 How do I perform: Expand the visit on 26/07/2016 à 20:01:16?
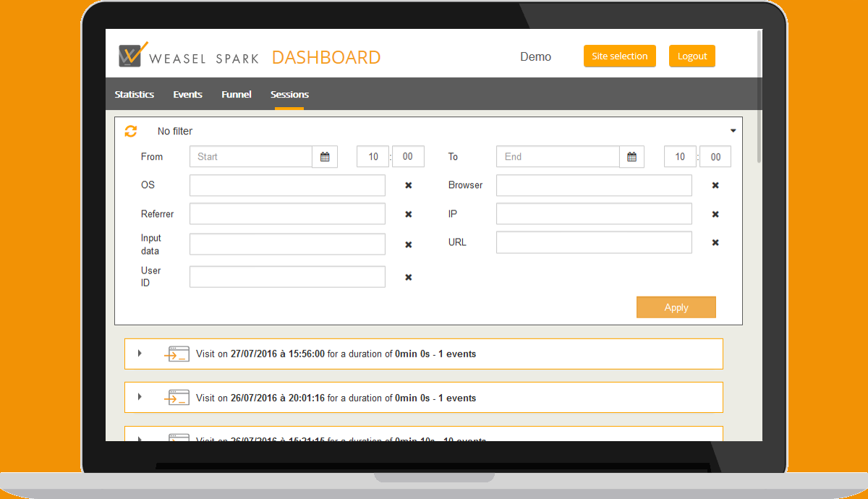140,397
